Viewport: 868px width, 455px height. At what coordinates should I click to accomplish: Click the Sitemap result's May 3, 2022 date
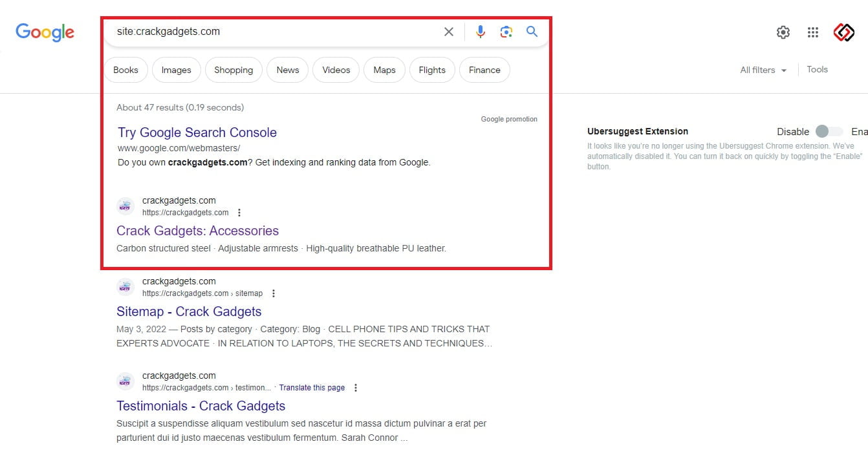tap(140, 329)
